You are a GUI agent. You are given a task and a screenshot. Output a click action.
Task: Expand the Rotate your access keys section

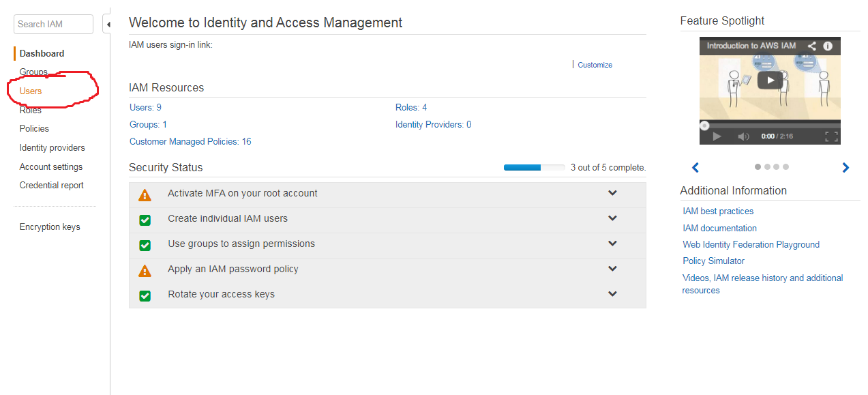(612, 294)
